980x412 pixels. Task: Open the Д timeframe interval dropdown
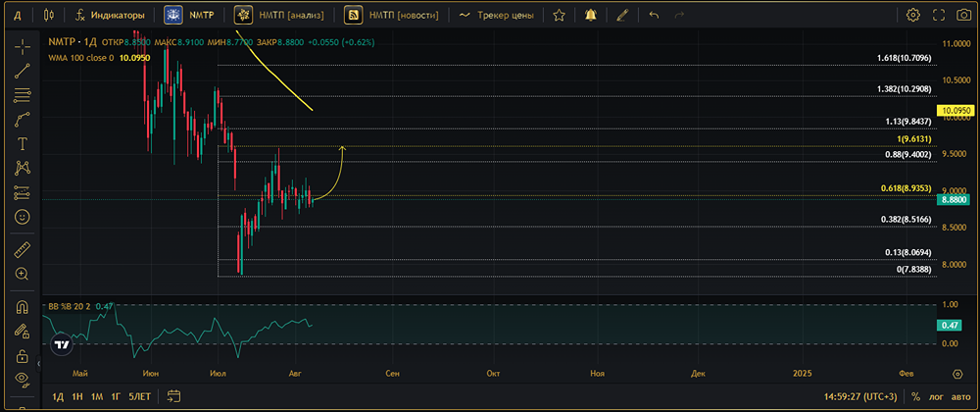18,15
